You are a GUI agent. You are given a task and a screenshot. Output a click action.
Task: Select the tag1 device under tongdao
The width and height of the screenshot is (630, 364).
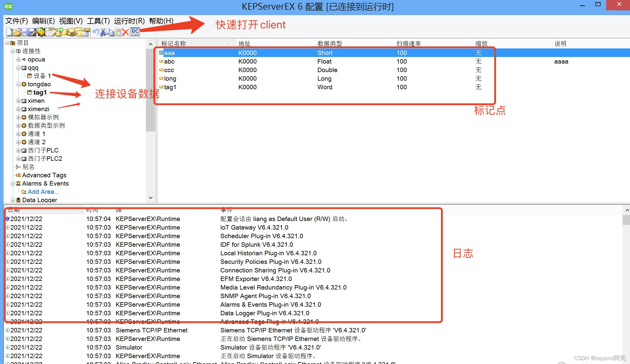tap(40, 92)
